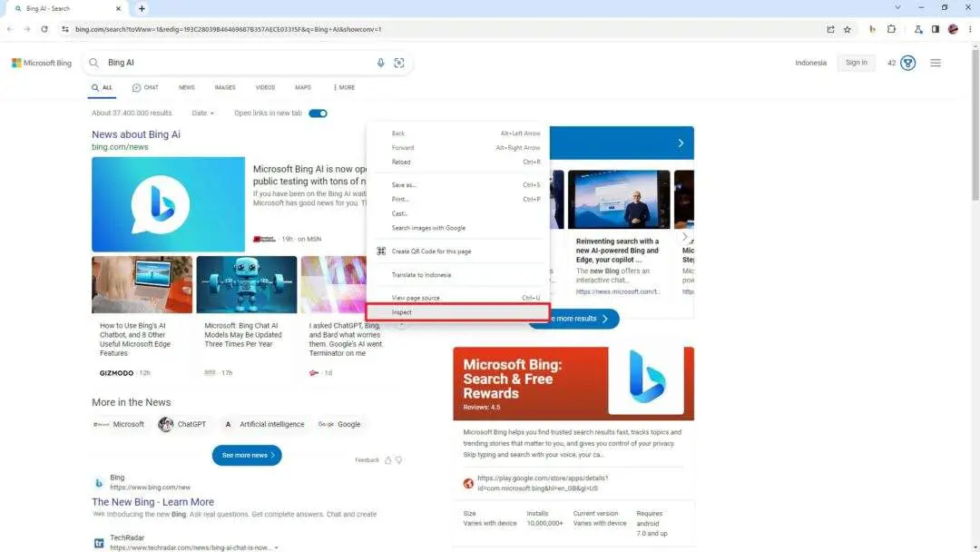Bookmark this page with the star icon
980x552 pixels.
(x=847, y=29)
